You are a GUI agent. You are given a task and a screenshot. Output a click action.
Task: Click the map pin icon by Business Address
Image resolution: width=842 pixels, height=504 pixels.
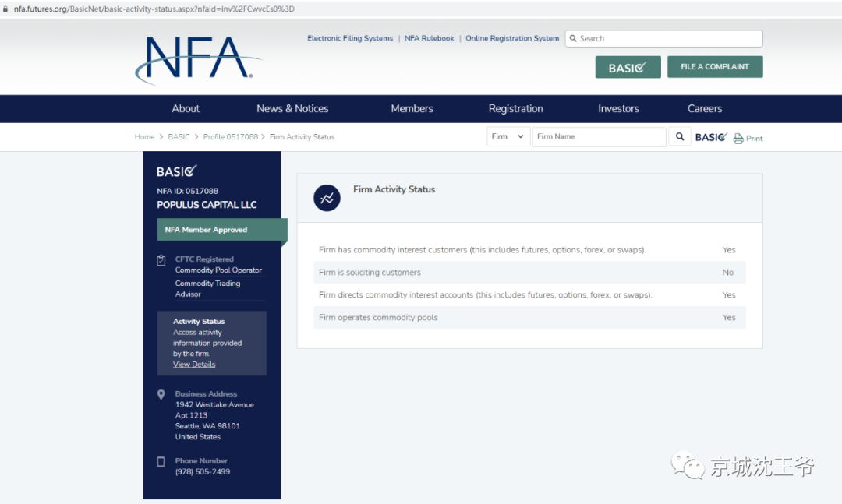pos(161,395)
